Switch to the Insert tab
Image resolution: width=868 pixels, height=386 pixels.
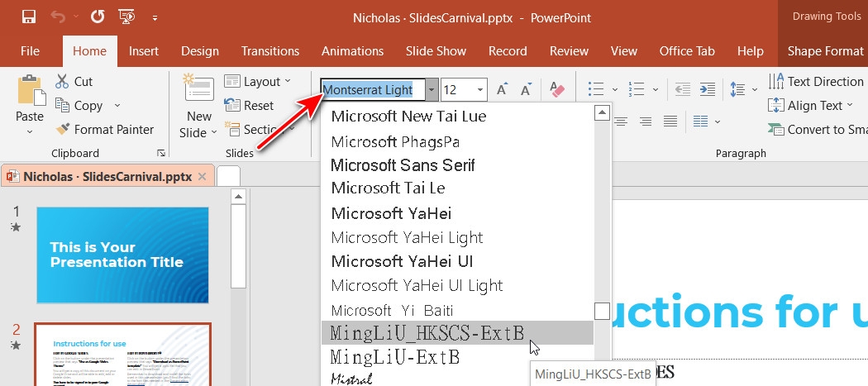[144, 51]
